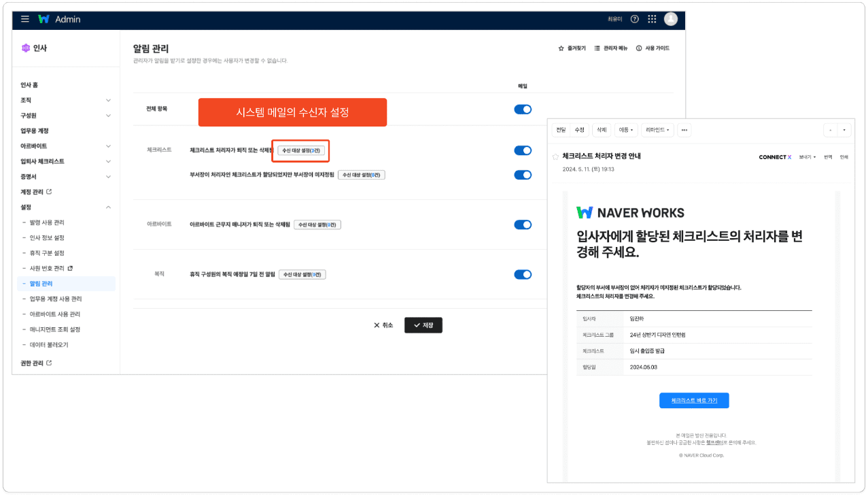Open the apps grid launcher icon

point(652,19)
